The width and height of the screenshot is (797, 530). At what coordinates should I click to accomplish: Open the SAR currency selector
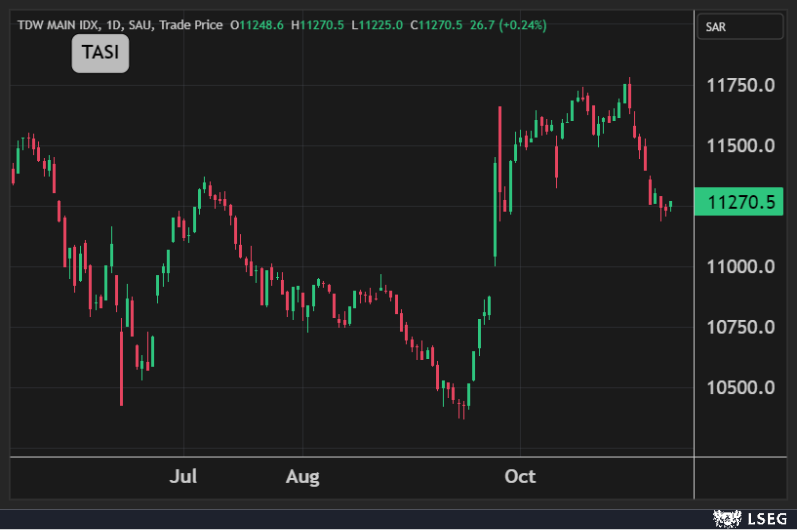[x=740, y=25]
